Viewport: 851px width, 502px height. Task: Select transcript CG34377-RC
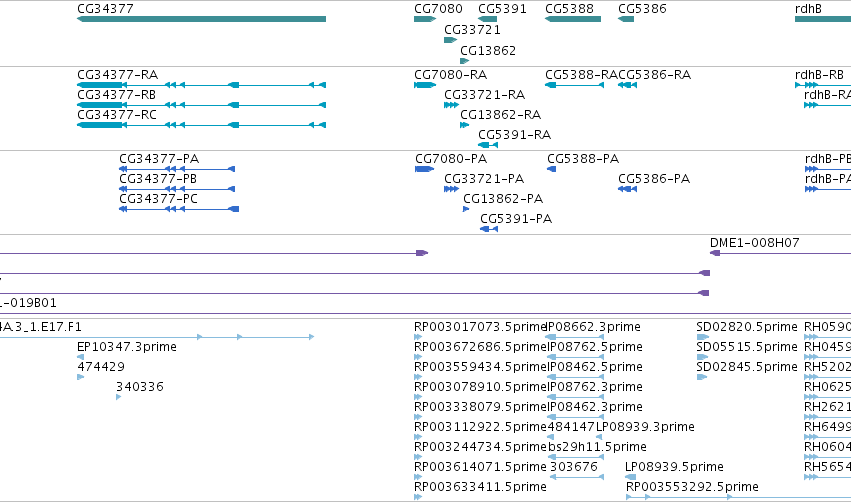coord(201,125)
